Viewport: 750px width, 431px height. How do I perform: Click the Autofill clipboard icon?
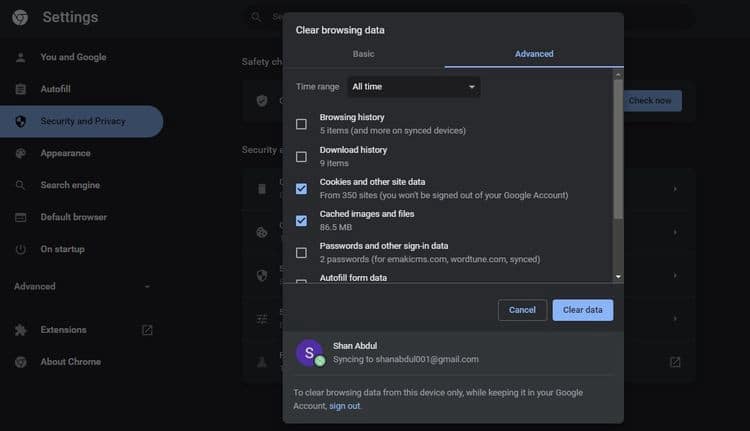pyautogui.click(x=21, y=89)
